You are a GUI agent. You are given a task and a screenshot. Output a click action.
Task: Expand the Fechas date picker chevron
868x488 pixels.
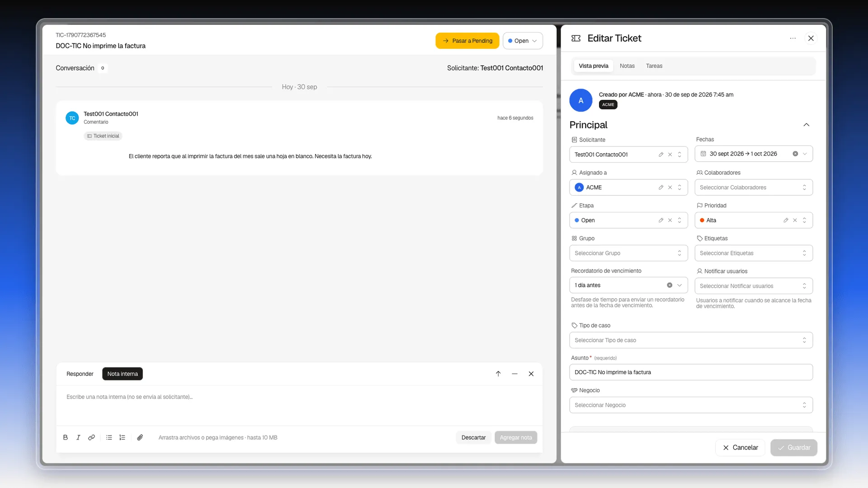click(805, 154)
